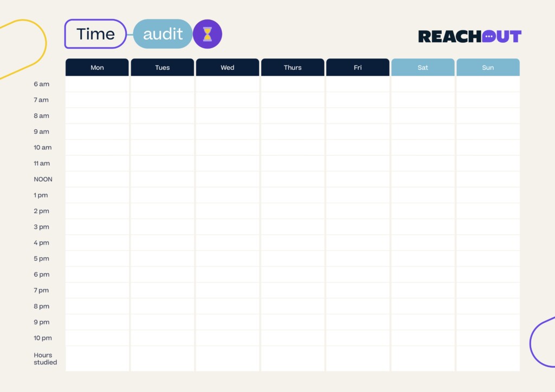Click Hours studied cell for Tuesday
555x392 pixels.
(163, 358)
